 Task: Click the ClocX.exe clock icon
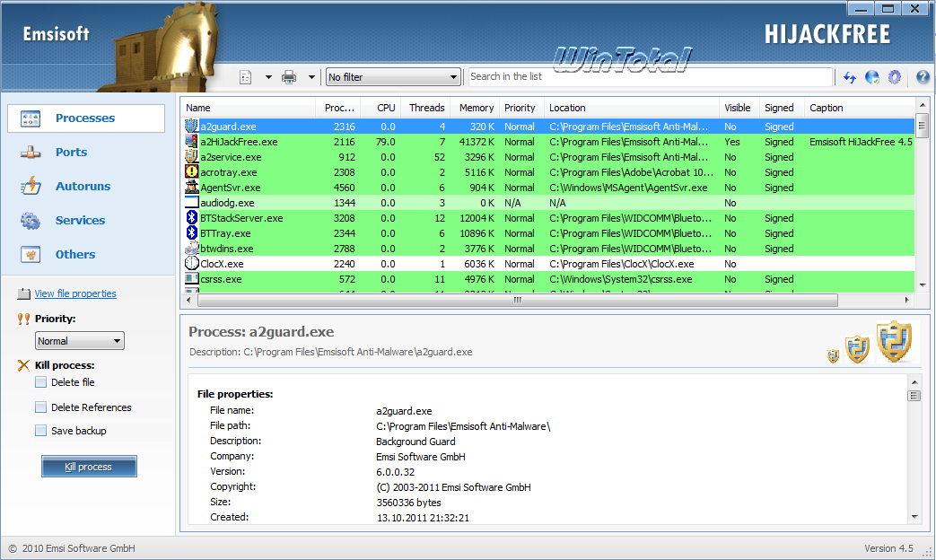tap(192, 263)
